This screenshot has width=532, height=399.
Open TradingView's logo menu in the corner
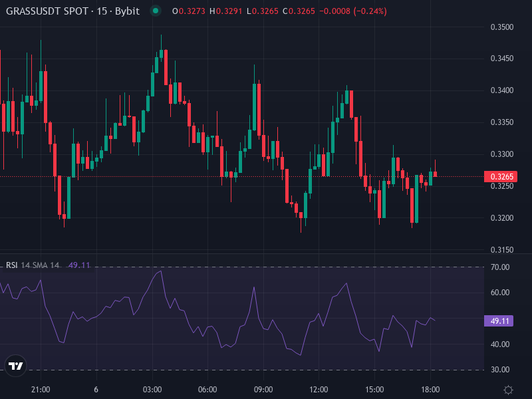coord(16,366)
